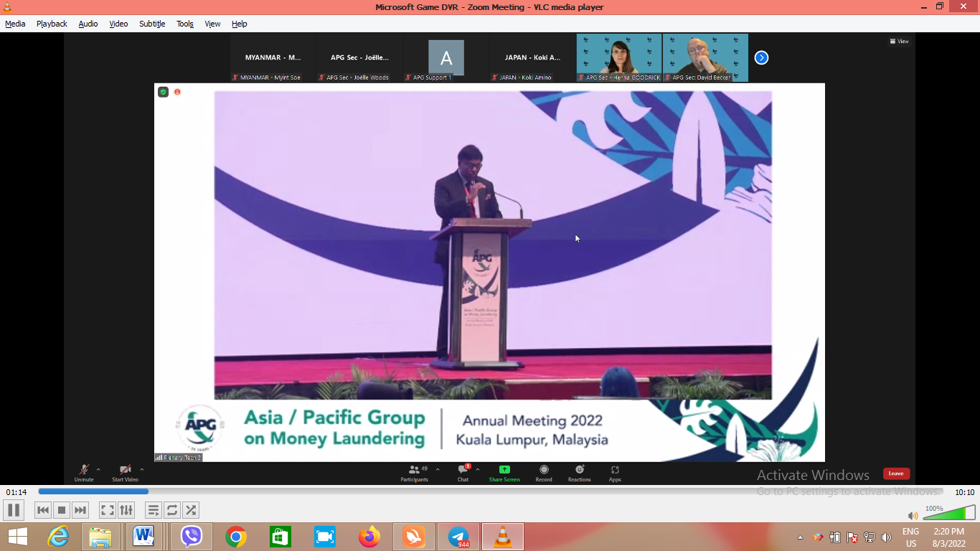Toggle the loop playback mode
980x551 pixels.
click(172, 510)
